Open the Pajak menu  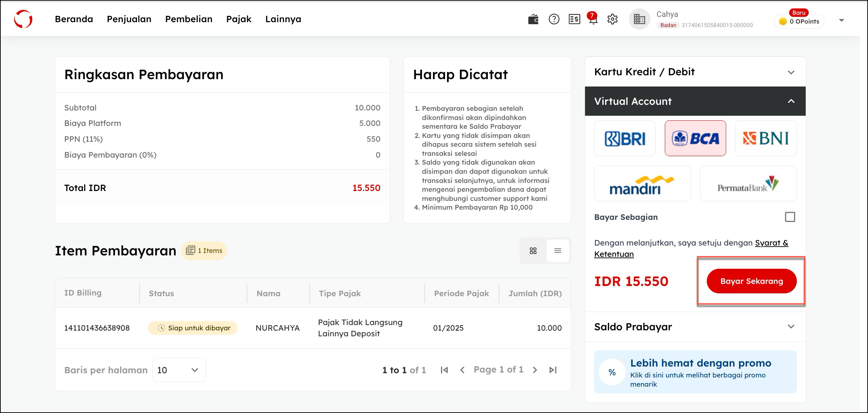(239, 19)
